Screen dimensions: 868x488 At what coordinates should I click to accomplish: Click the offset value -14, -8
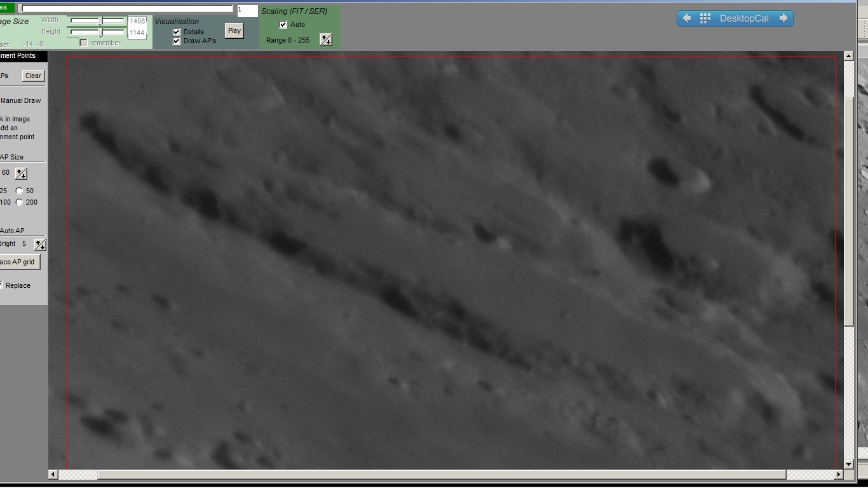tap(33, 44)
